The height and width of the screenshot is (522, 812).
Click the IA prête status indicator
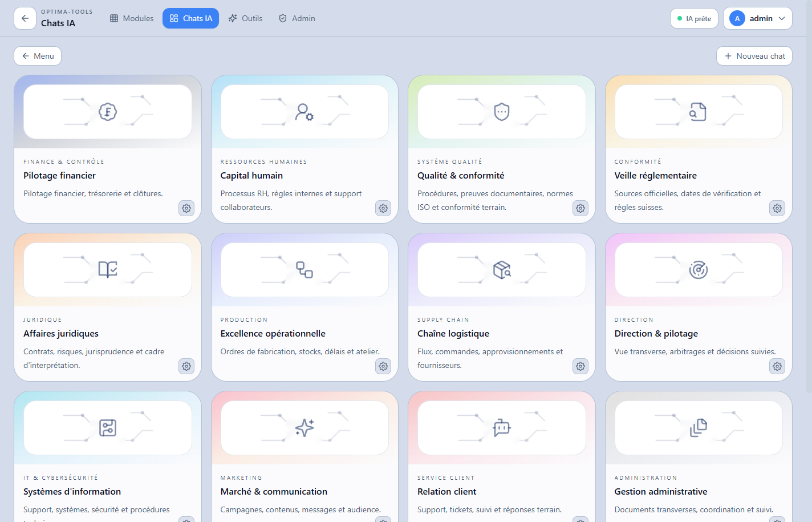click(694, 18)
